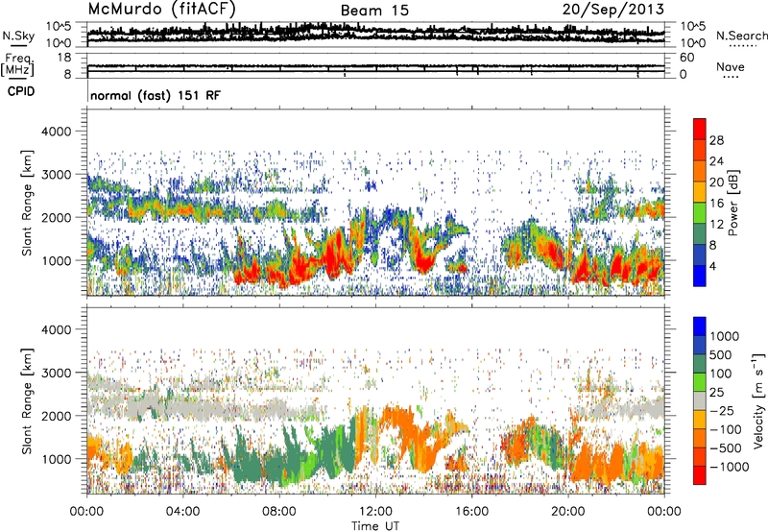Click the dark blue top of Velocity colorbar
Image resolution: width=768 pixels, height=532 pixels.
point(700,326)
